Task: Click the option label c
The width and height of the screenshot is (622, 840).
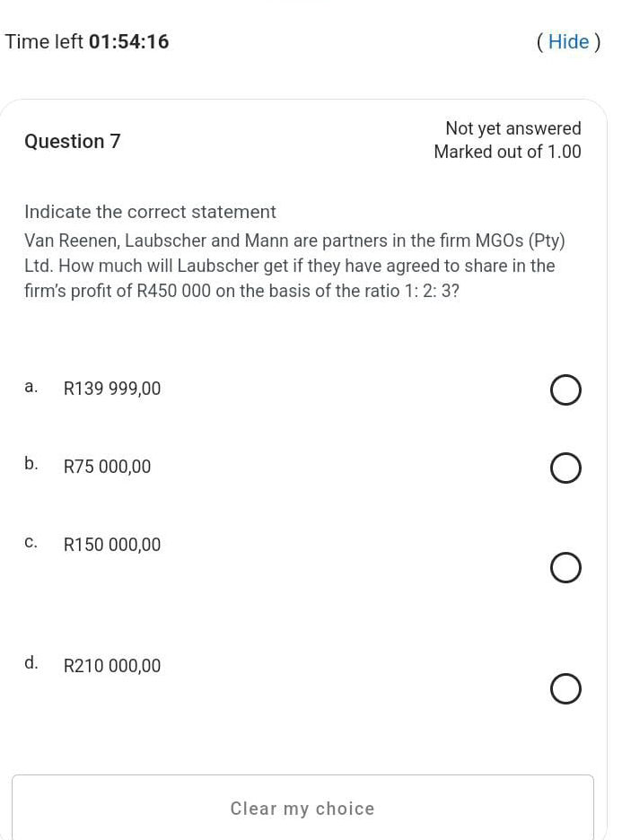Action: point(31,542)
